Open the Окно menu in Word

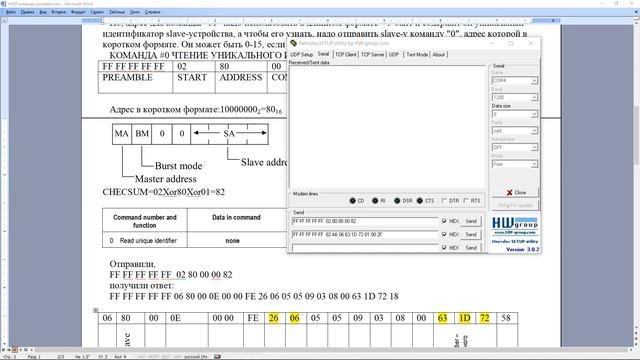pos(135,12)
